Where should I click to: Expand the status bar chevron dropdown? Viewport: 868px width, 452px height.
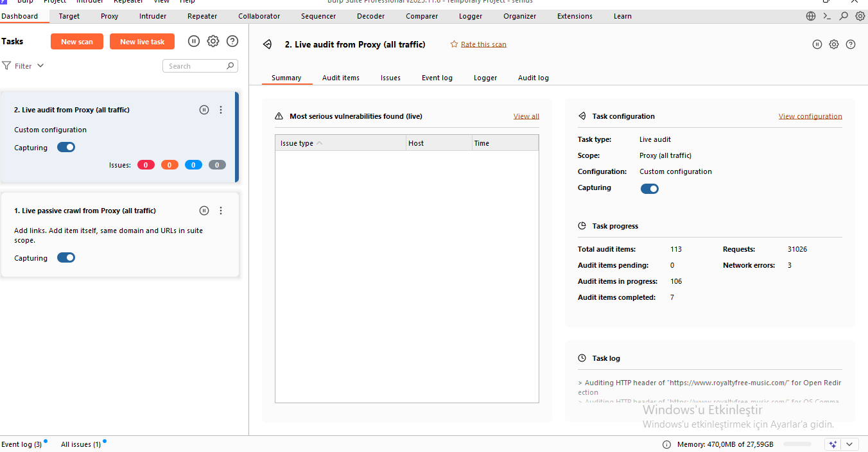click(850, 444)
